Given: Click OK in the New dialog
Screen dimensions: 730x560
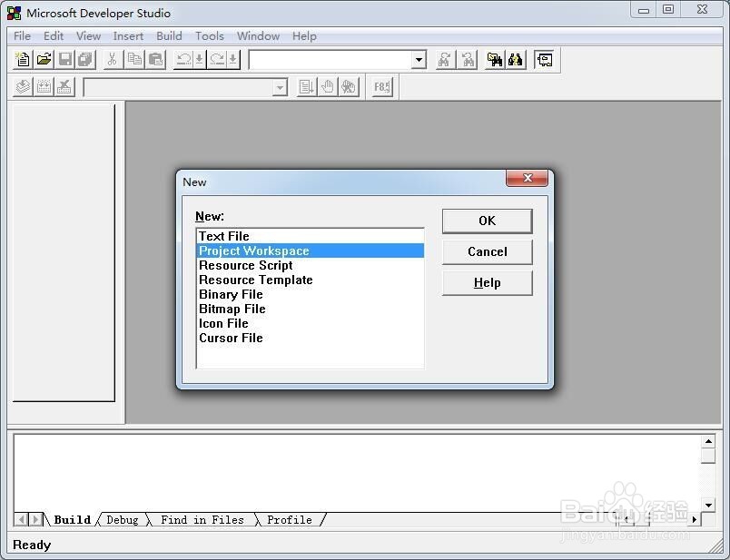Looking at the screenshot, I should (x=487, y=221).
